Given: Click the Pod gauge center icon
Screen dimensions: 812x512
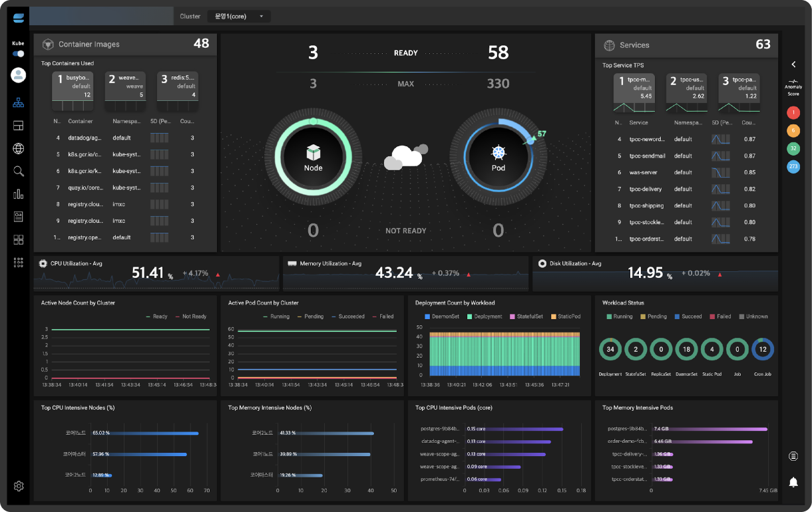Looking at the screenshot, I should tap(499, 153).
